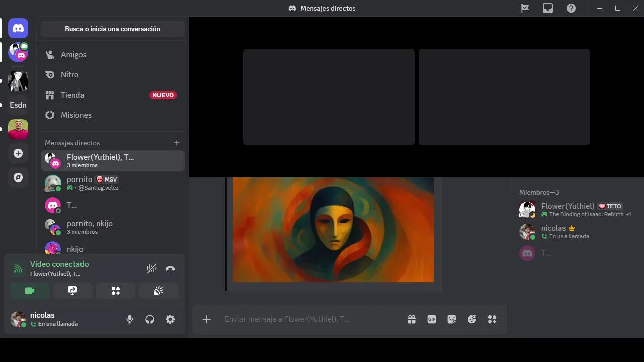Screen dimensions: 644x362
Task: Select the Esdn server in sidebar
Action: tap(18, 105)
